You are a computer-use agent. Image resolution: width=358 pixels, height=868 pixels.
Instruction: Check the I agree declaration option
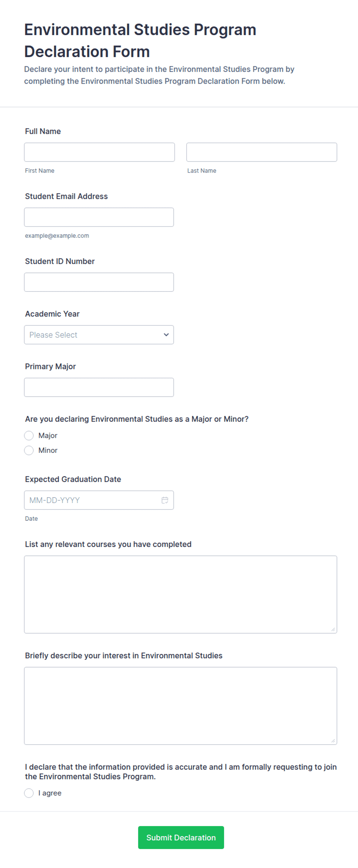coord(29,793)
